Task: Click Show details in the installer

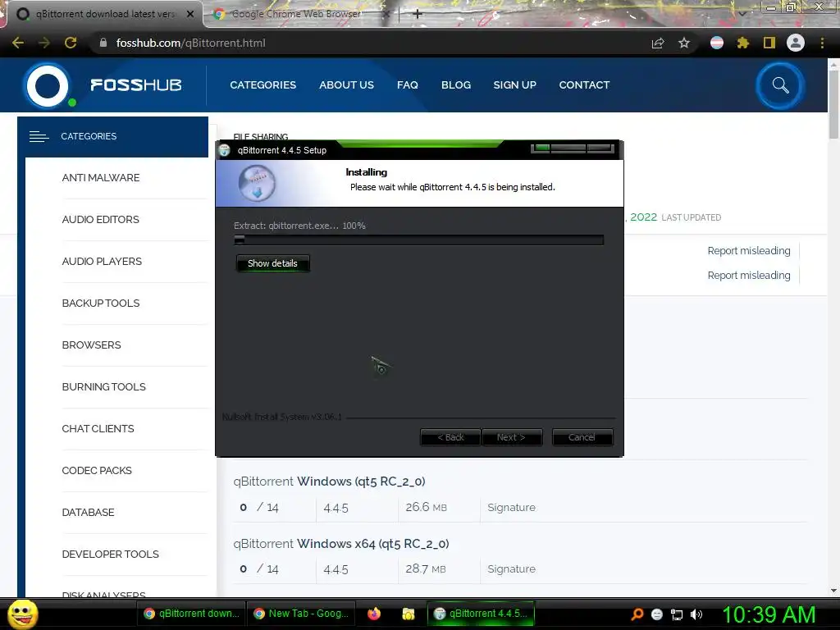Action: tap(272, 263)
